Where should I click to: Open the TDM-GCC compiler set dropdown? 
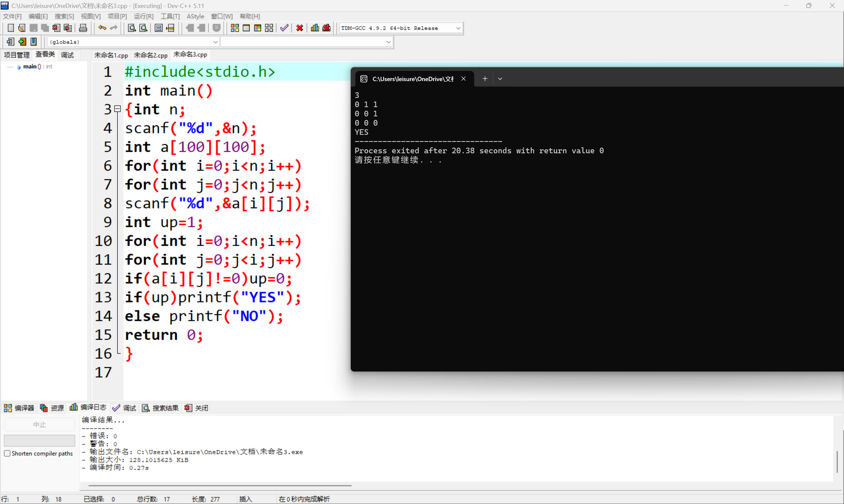tap(458, 28)
